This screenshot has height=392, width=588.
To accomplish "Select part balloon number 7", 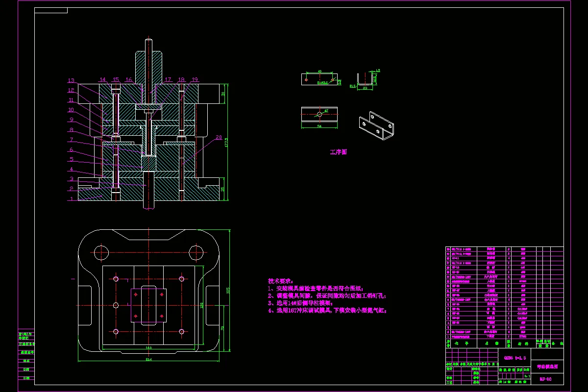I will tap(72, 140).
